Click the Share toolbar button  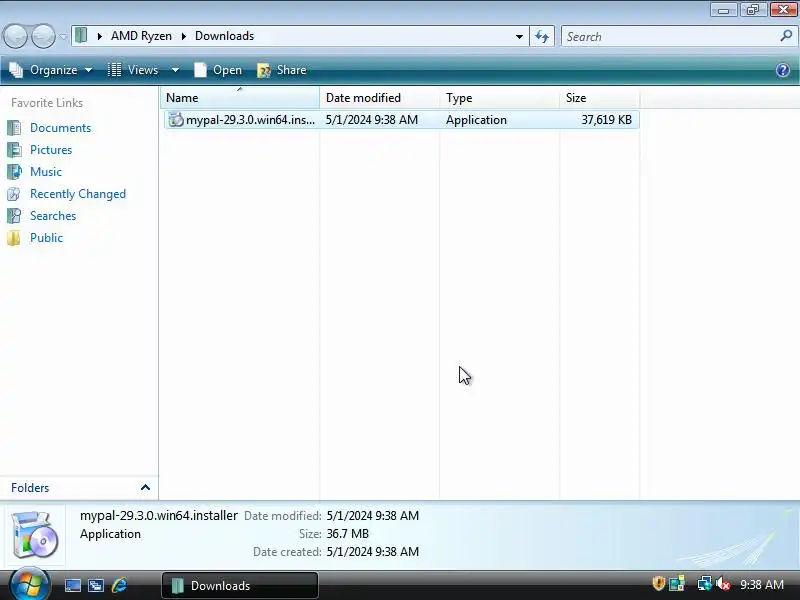[282, 70]
